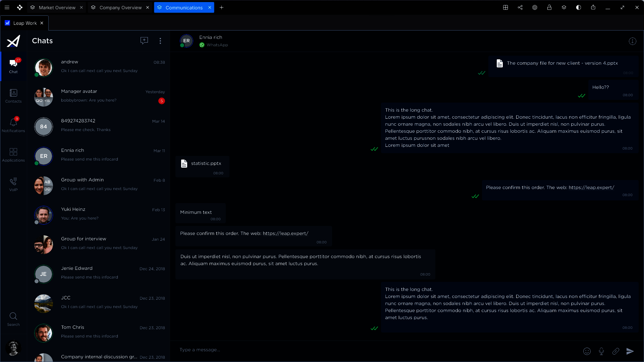The width and height of the screenshot is (644, 362).
Task: Open the Chats three-dot options menu
Action: pos(160,41)
